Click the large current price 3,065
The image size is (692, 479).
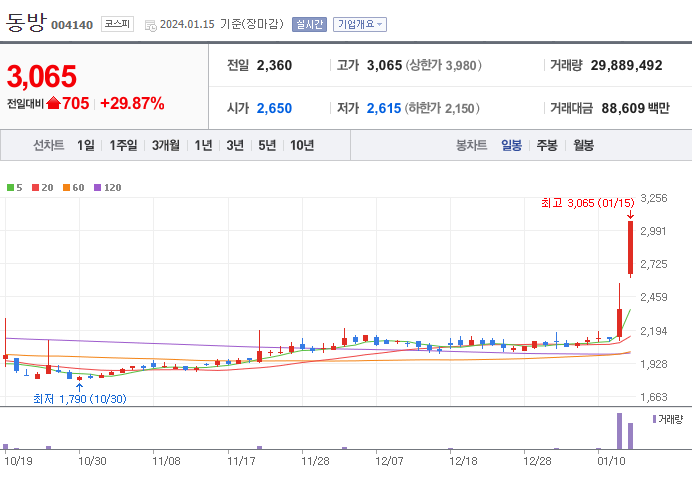click(x=42, y=76)
